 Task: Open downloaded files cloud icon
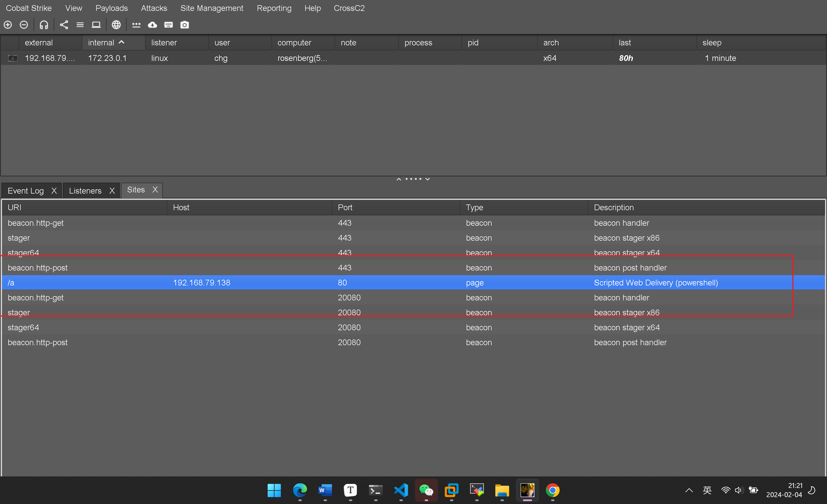[x=152, y=25]
